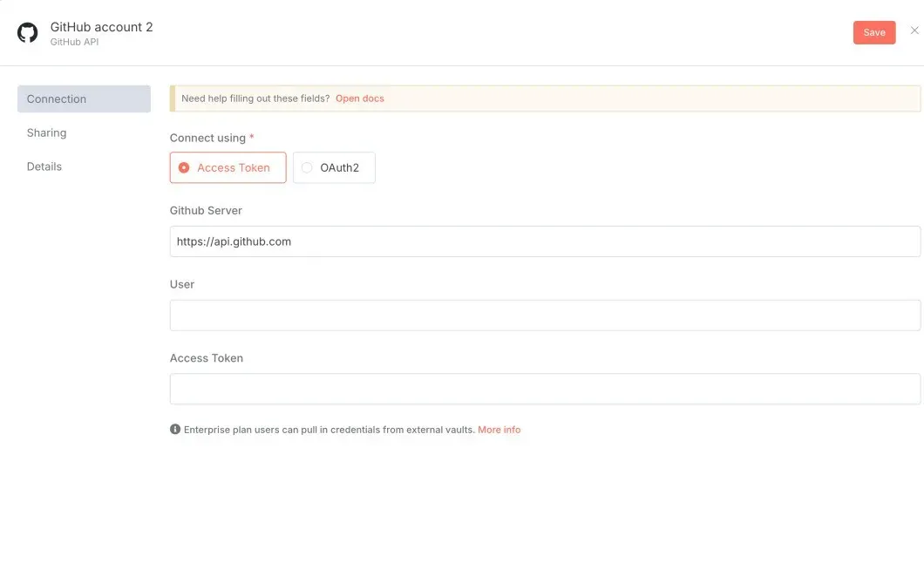The height and width of the screenshot is (570, 924).
Task: Click the User field label
Action: tap(181, 284)
